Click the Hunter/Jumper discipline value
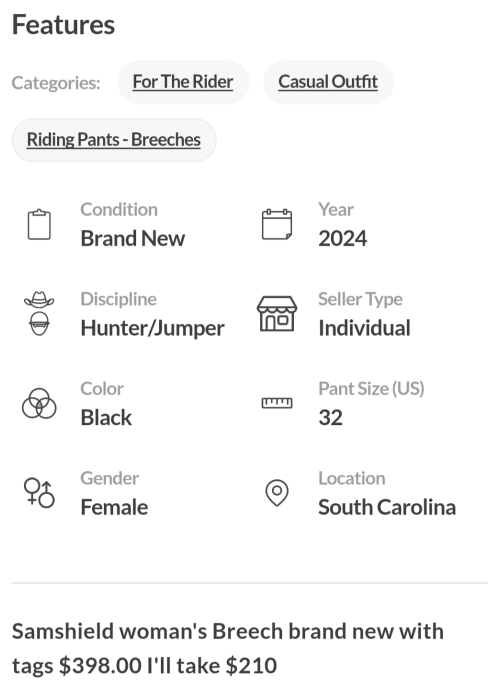Viewport: 500px width, 700px height. coord(153,329)
